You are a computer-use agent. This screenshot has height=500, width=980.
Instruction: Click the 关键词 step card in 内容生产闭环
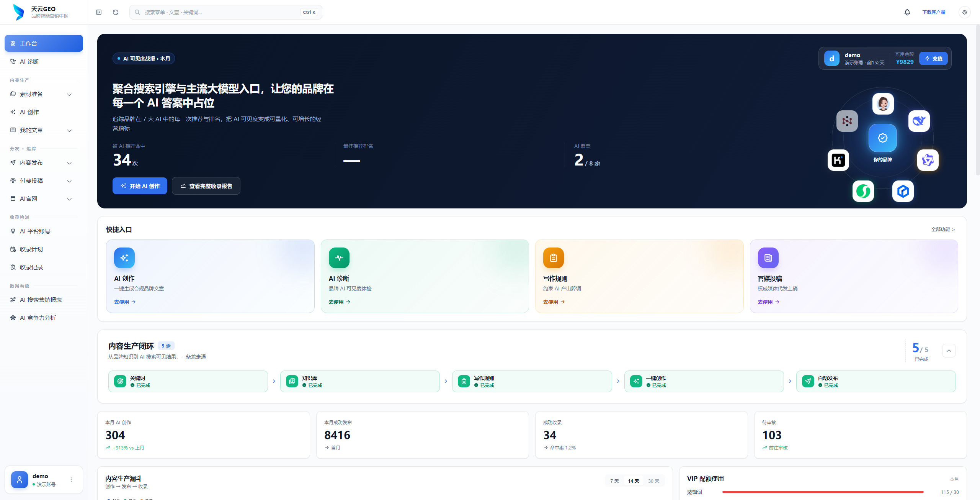pyautogui.click(x=188, y=381)
